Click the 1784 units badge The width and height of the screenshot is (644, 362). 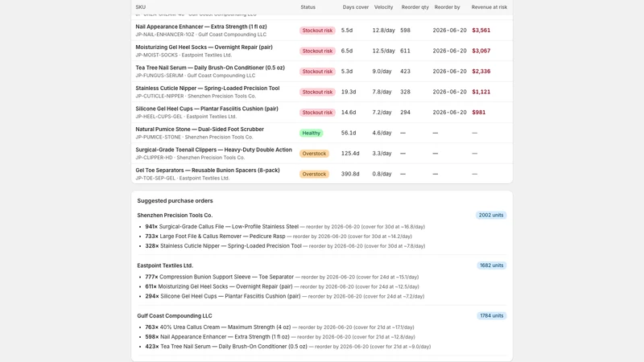click(x=491, y=315)
